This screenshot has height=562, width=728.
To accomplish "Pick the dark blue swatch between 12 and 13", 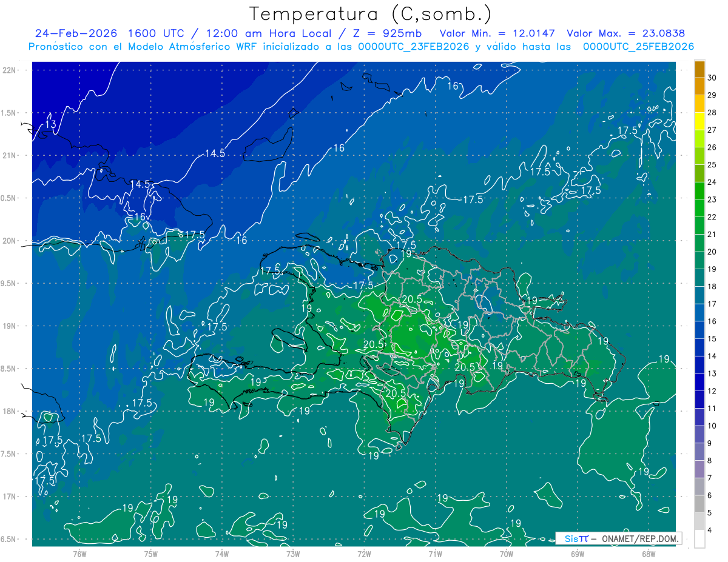I will [x=699, y=383].
